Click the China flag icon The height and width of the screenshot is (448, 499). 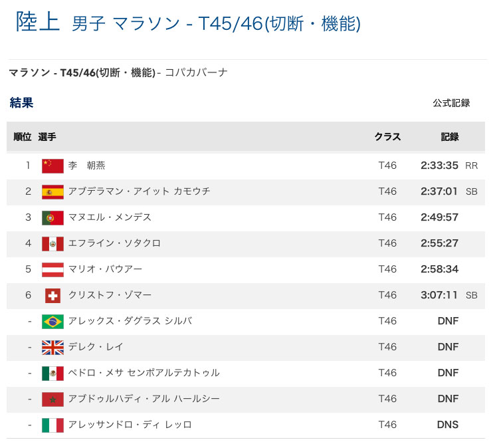tap(52, 166)
